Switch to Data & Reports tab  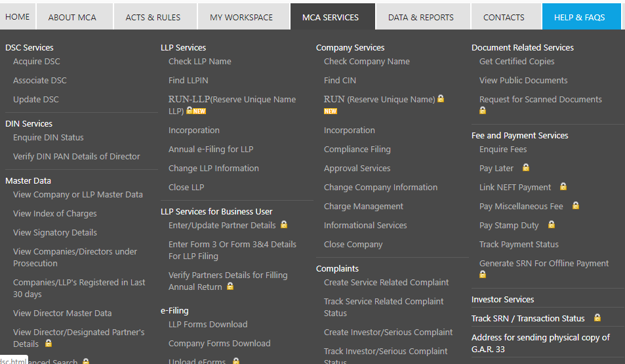click(420, 17)
